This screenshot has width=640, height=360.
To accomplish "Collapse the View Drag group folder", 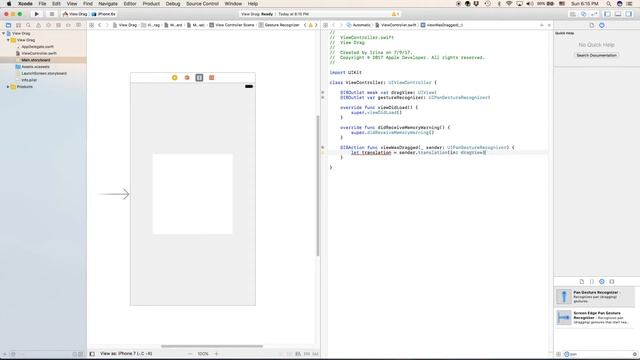I will pos(8,40).
